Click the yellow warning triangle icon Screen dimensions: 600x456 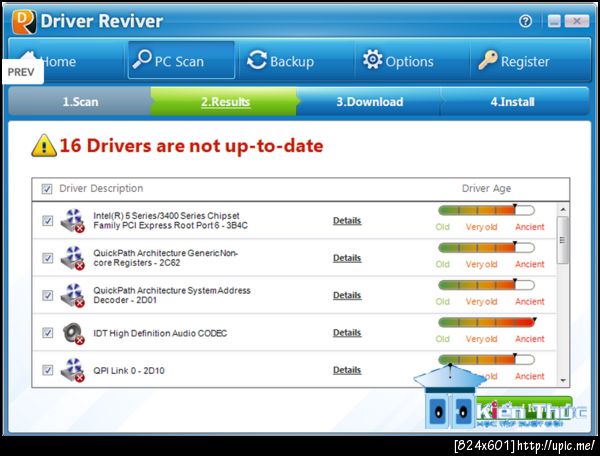(44, 145)
